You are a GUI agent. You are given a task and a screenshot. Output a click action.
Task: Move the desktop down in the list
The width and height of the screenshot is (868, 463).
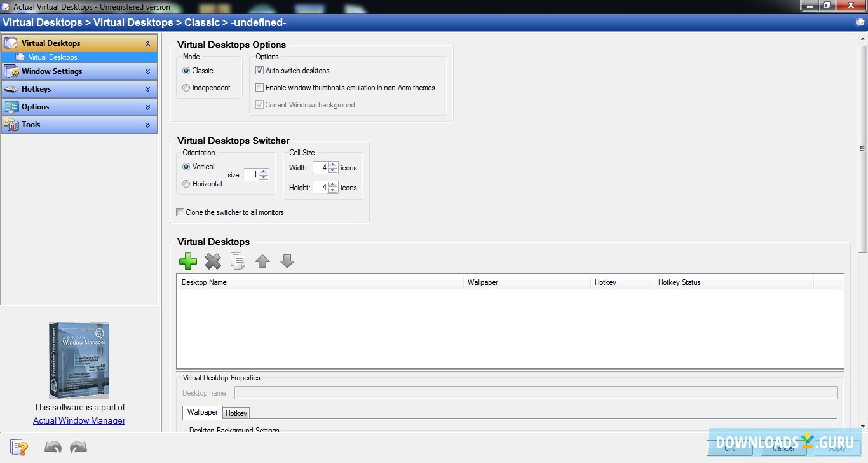click(287, 261)
